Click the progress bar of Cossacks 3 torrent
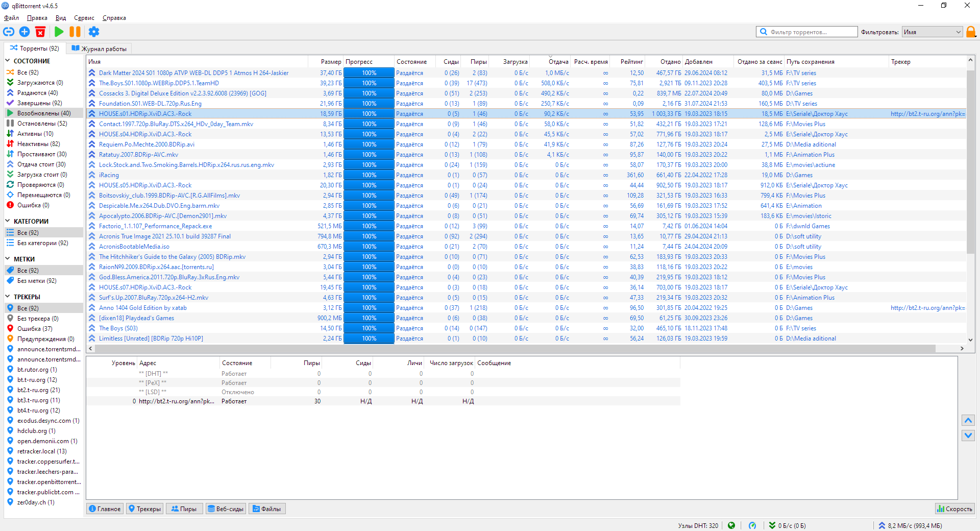Image resolution: width=980 pixels, height=531 pixels. click(x=369, y=93)
